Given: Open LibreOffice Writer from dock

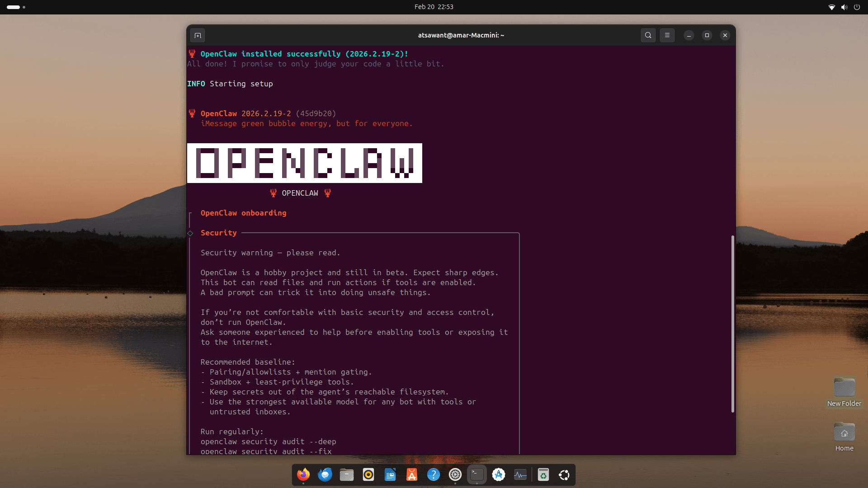Looking at the screenshot, I should [390, 475].
